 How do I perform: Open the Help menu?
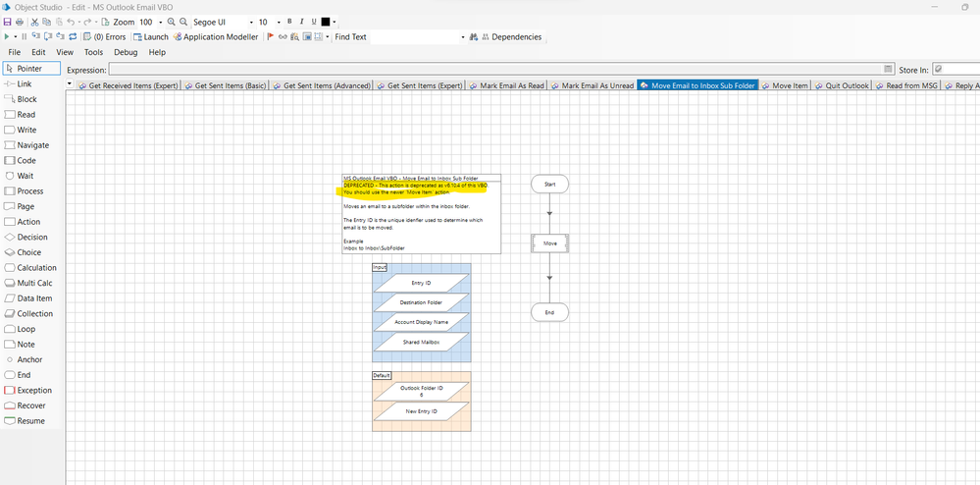(157, 53)
